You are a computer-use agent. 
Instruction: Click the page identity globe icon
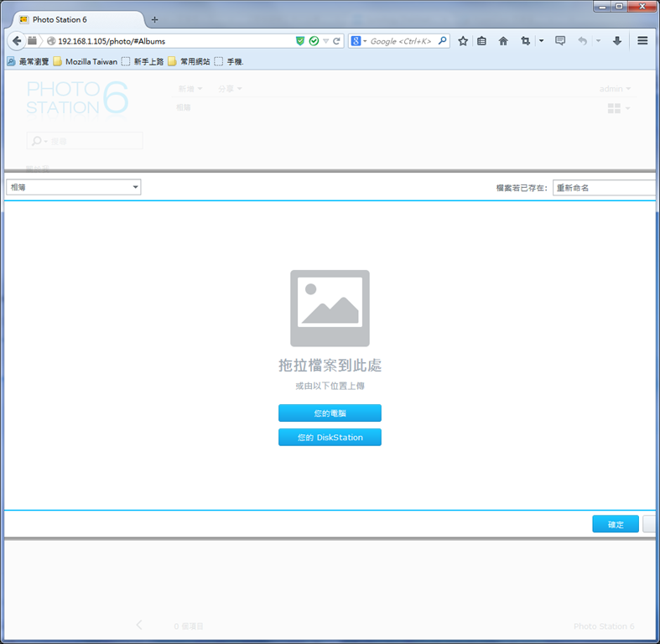(x=51, y=41)
